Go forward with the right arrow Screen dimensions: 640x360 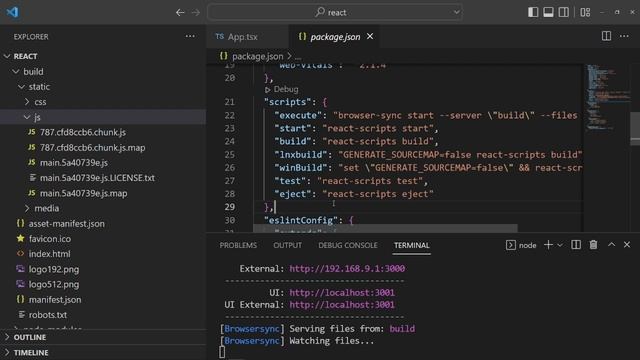tap(196, 13)
